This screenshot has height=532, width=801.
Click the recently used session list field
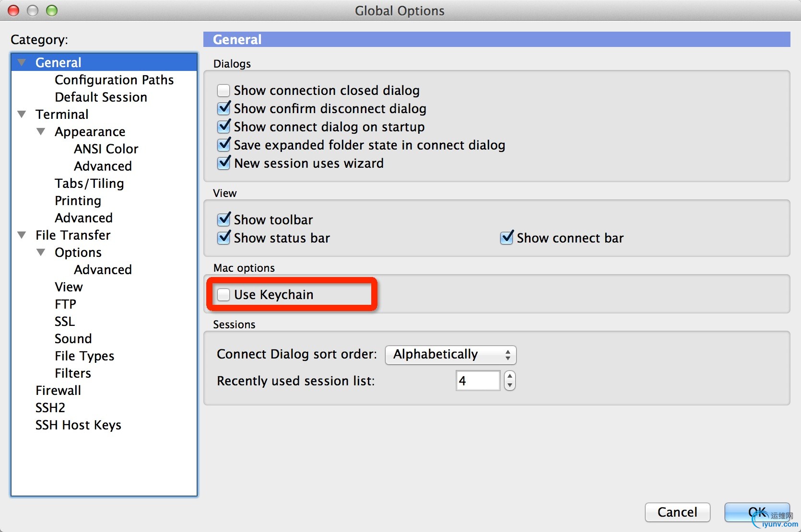[x=478, y=381]
